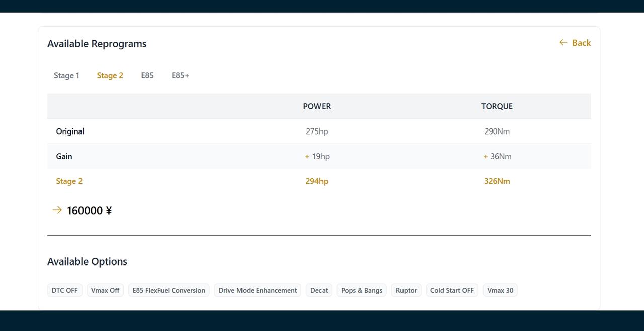Image resolution: width=644 pixels, height=331 pixels.
Task: Click the + 36Nm gain value
Action: tap(497, 156)
